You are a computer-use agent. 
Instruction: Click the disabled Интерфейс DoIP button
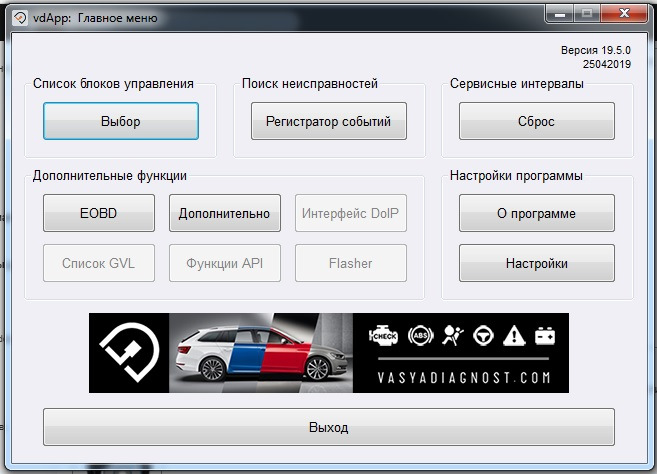pos(351,213)
